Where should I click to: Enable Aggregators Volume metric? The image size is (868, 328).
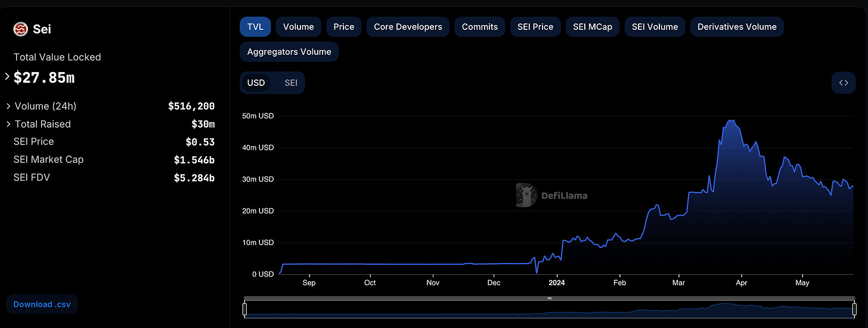point(289,52)
